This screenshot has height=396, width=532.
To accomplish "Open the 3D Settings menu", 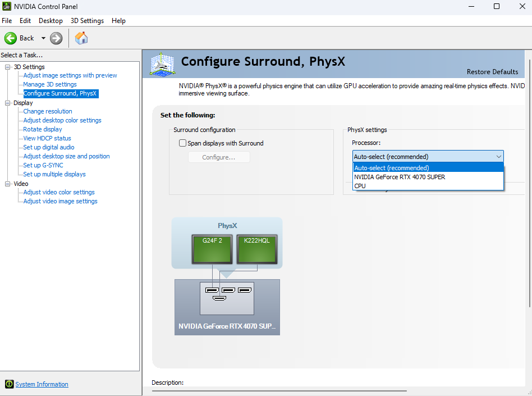I will [87, 21].
